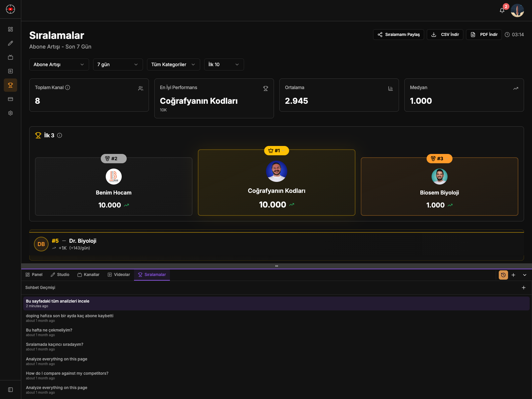This screenshot has width=532, height=399.
Task: Click the DB avatar for Dr. Biyoloji
Action: (41, 244)
